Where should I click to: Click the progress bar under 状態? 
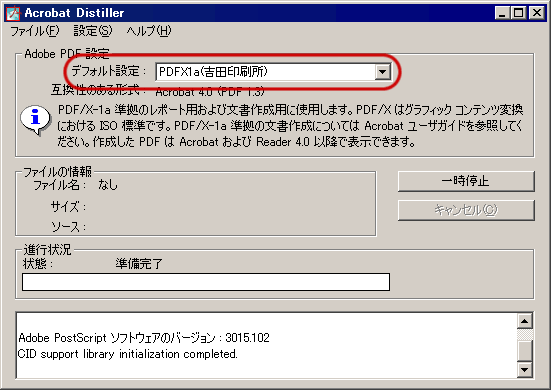(x=206, y=282)
